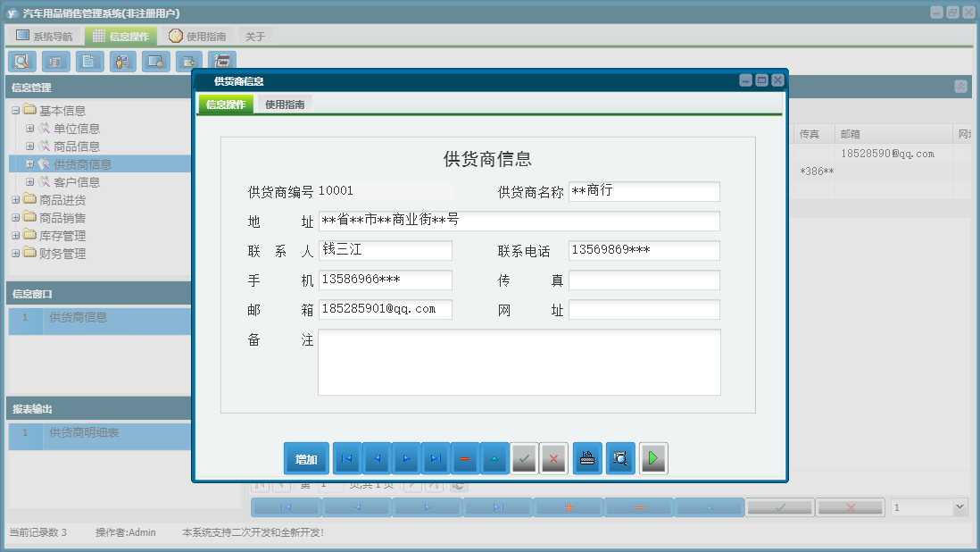Expand the 商品信息 tree node
This screenshot has width=980, height=552.
pyautogui.click(x=29, y=146)
